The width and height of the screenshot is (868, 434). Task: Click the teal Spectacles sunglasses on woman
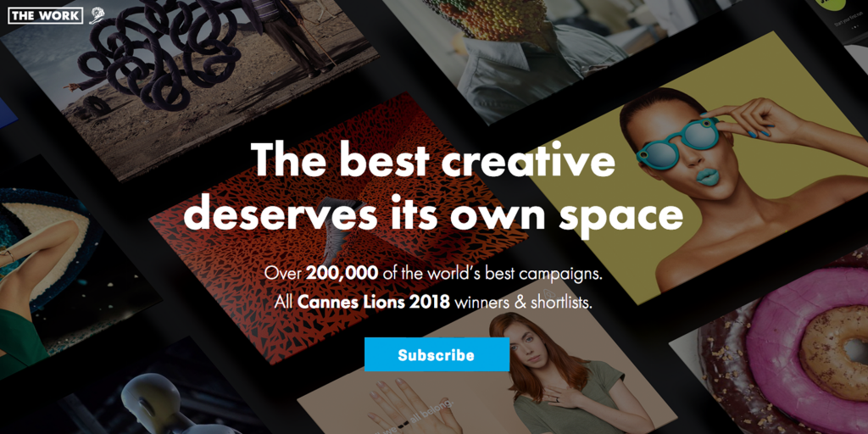click(676, 142)
